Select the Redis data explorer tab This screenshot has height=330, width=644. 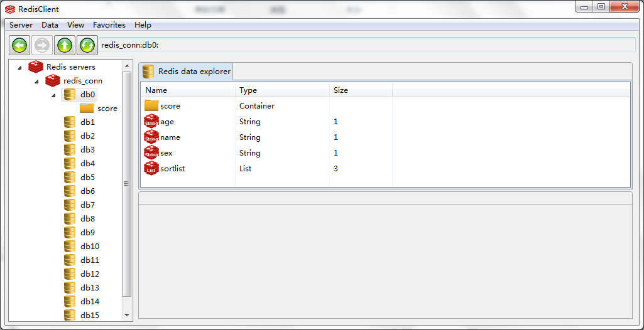point(186,72)
